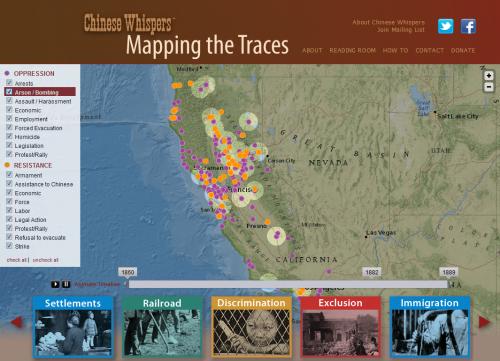Viewport: 500px width, 361px height.
Task: Open the Twitter page icon
Action: pyautogui.click(x=446, y=26)
